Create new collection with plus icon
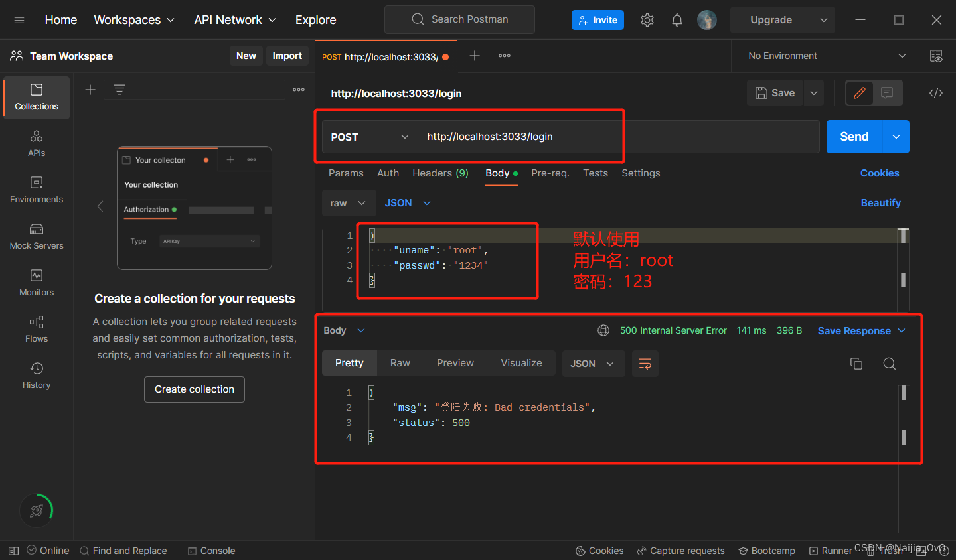Image resolution: width=956 pixels, height=560 pixels. click(90, 90)
